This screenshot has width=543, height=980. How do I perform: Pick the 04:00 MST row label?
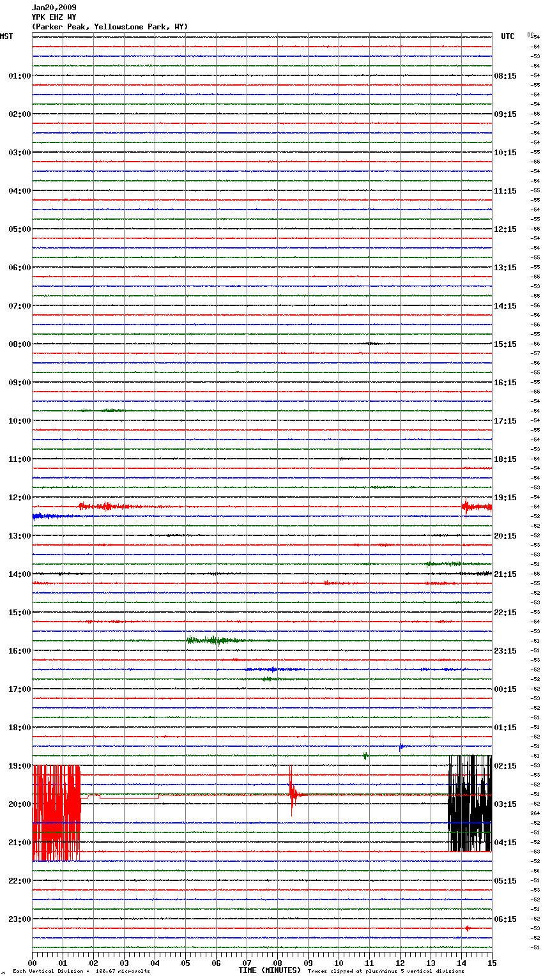click(20, 191)
